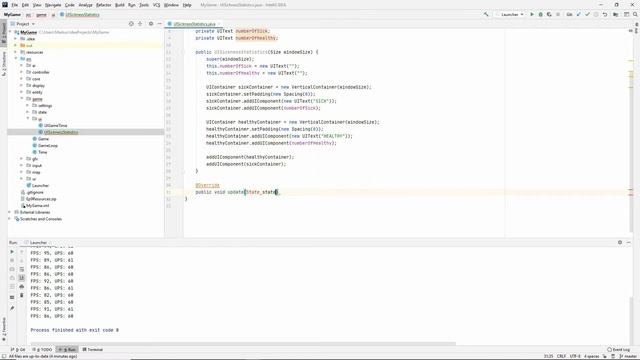Click Print icon in Run console
The height and width of the screenshot is (360, 640).
tap(22, 287)
